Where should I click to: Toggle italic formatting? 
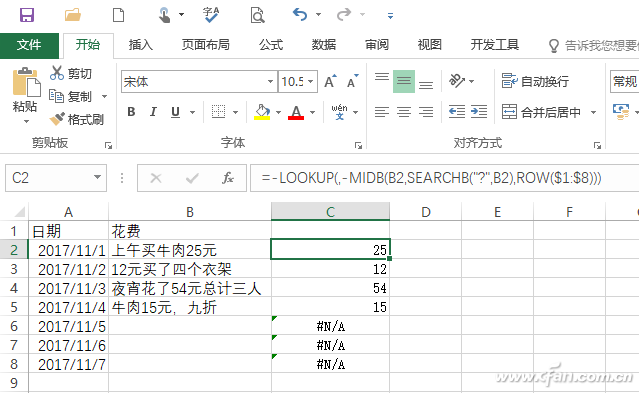pyautogui.click(x=153, y=112)
